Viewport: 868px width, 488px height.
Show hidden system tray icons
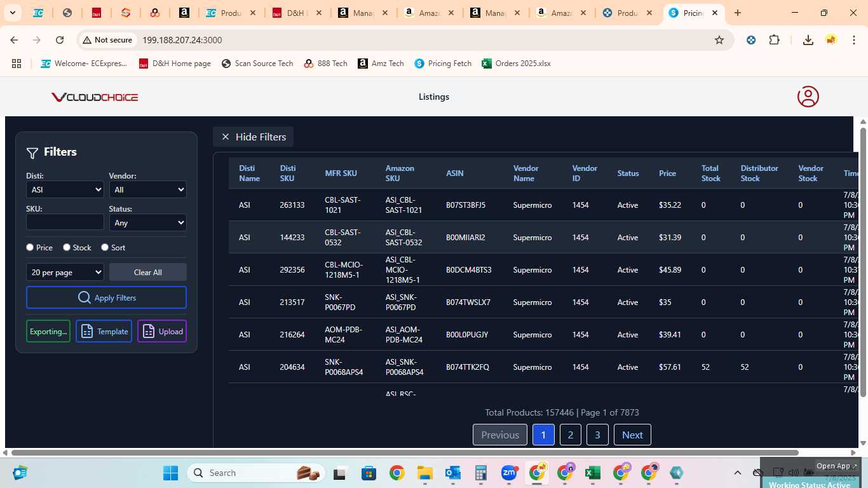pos(737,473)
